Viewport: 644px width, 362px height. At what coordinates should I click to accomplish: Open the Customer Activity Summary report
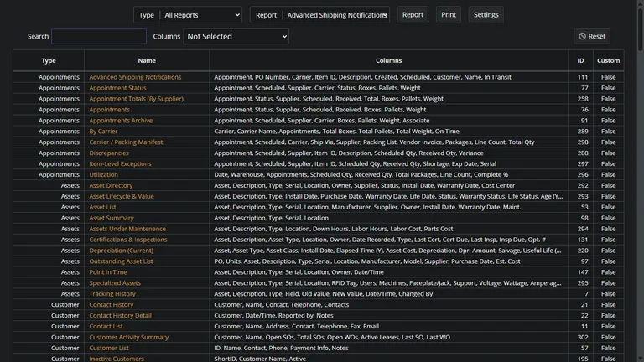click(x=129, y=338)
